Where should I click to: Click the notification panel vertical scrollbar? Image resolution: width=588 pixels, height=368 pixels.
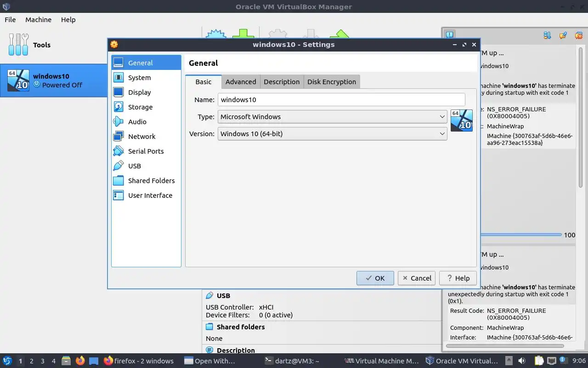tap(581, 116)
